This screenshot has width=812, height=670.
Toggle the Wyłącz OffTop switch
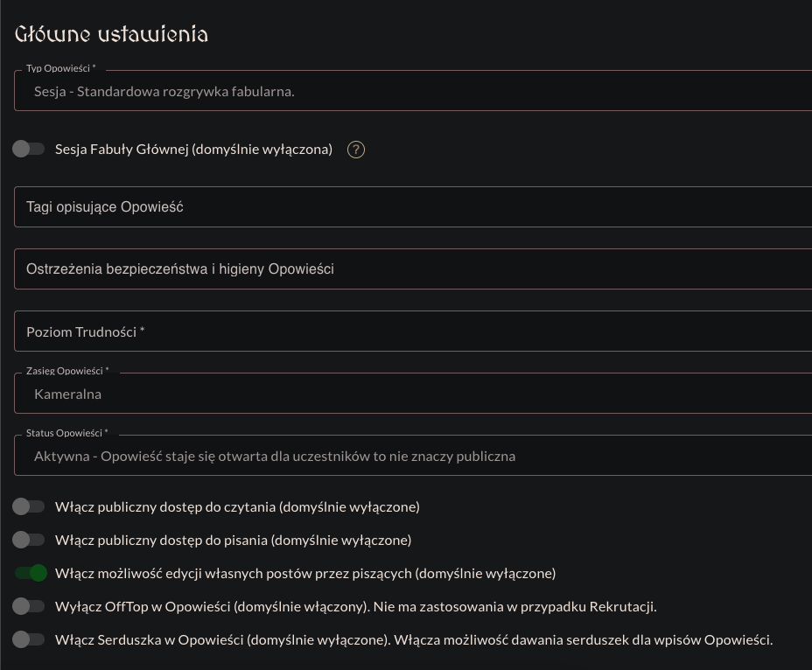point(28,606)
